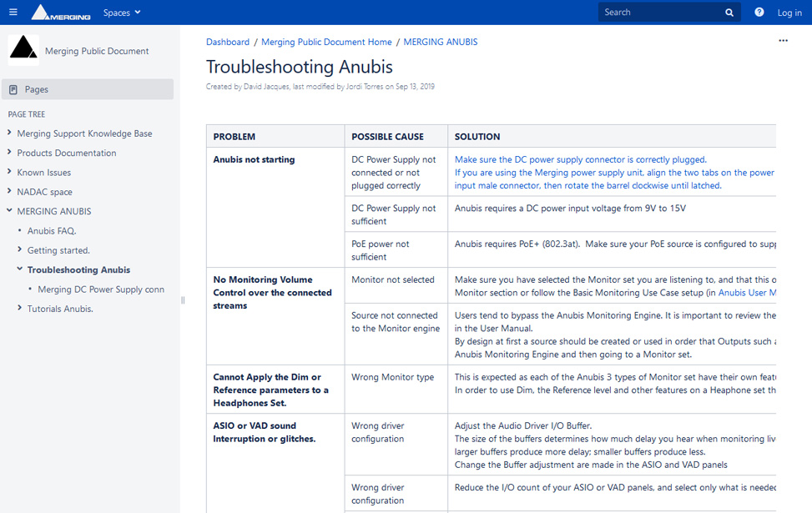
Task: Click the 'Created by David Jacques' byline
Action: coord(320,87)
